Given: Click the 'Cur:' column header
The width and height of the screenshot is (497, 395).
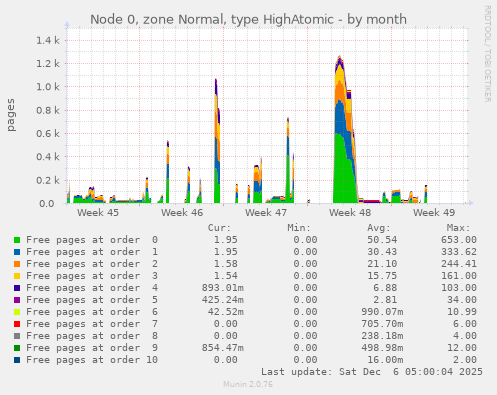Looking at the screenshot, I should pos(219,228).
